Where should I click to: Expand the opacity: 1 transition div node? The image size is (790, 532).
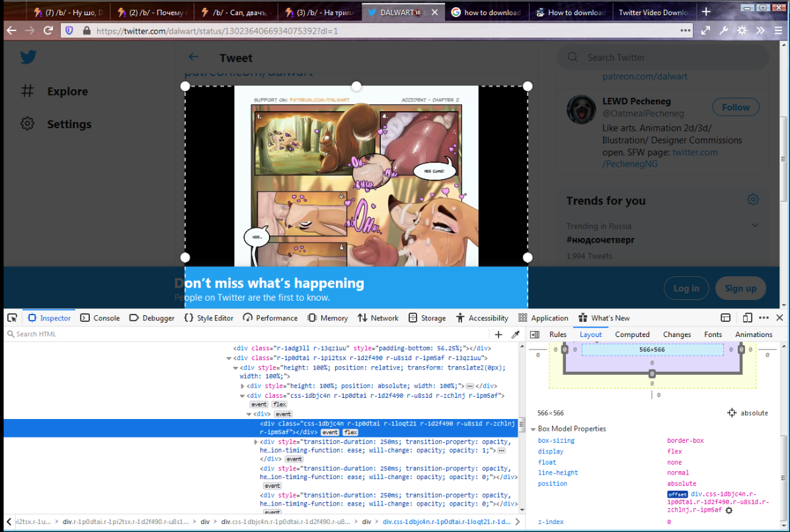tap(255, 442)
